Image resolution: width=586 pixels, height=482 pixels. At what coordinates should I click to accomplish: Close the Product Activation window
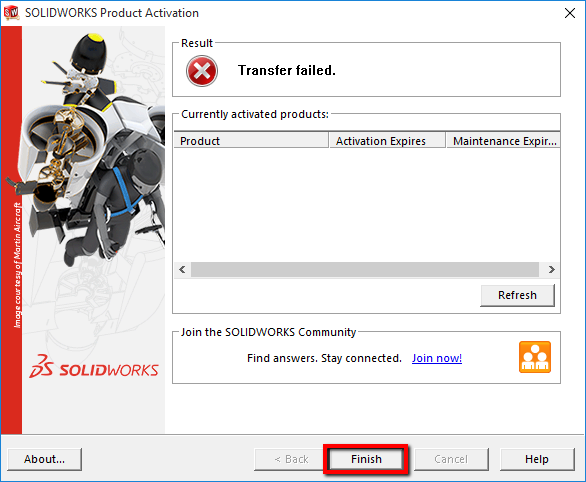(x=570, y=13)
